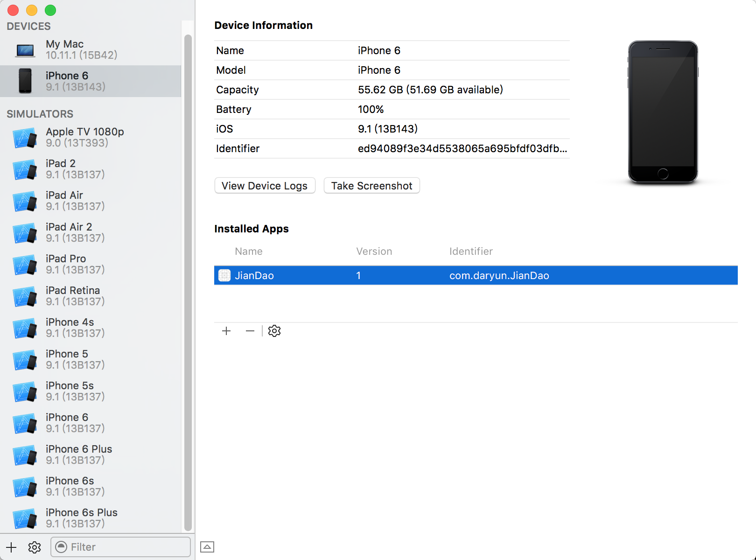This screenshot has height=560, width=756.
Task: Click the filter magnifier icon in field
Action: (x=61, y=547)
